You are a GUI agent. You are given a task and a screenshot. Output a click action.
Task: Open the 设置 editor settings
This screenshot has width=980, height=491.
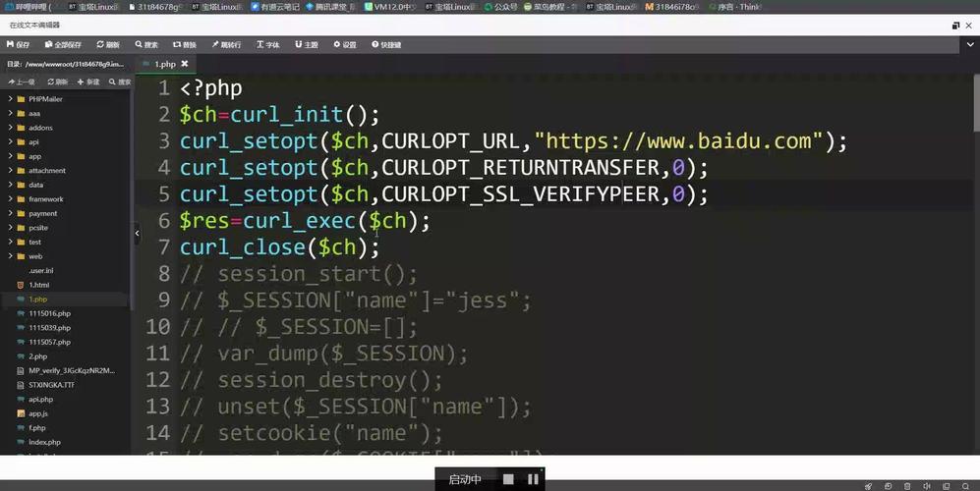click(x=344, y=44)
